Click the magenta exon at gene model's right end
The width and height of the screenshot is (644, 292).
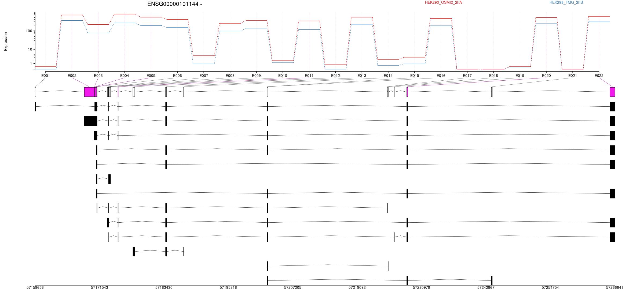tap(612, 92)
